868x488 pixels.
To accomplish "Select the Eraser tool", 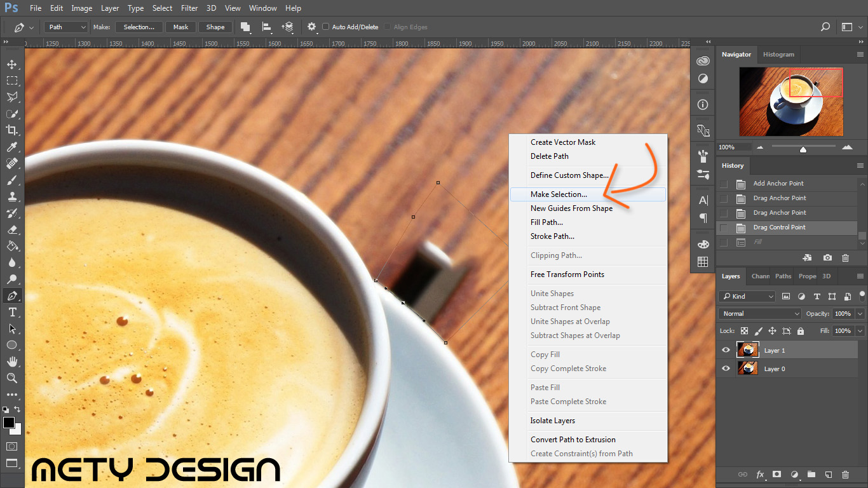I will tap(11, 229).
